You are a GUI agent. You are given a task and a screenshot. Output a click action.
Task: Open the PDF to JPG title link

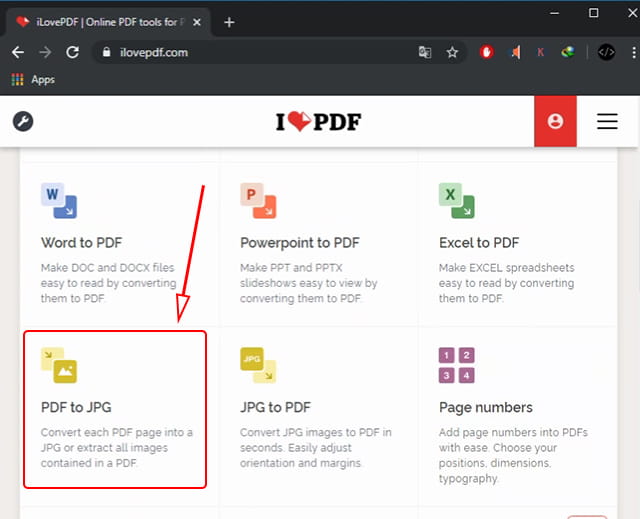(x=76, y=407)
